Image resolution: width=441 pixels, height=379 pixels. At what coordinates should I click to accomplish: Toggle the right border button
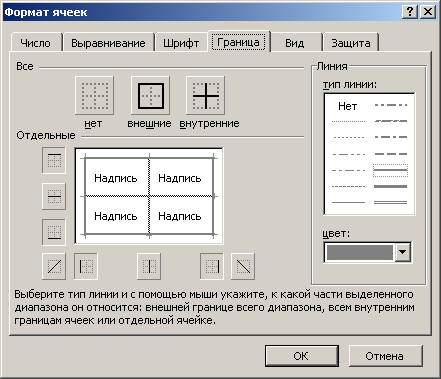pyautogui.click(x=212, y=266)
